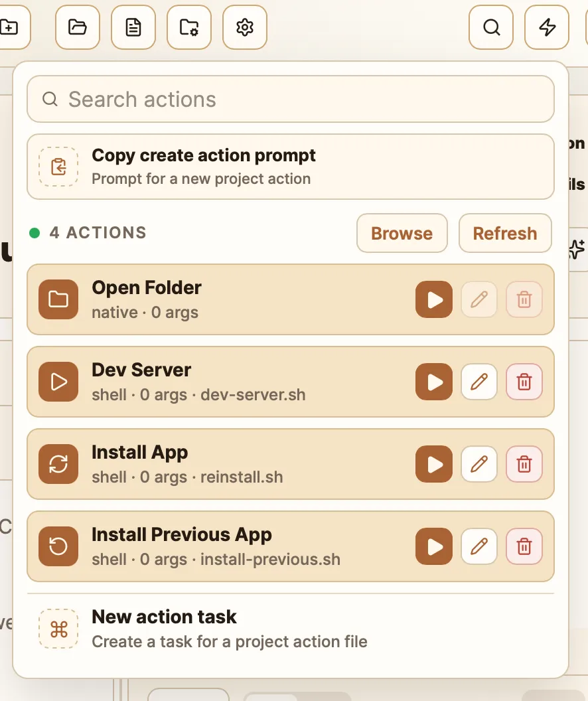This screenshot has height=701, width=588.
Task: Edit the Install Previous App action
Action: 479,546
